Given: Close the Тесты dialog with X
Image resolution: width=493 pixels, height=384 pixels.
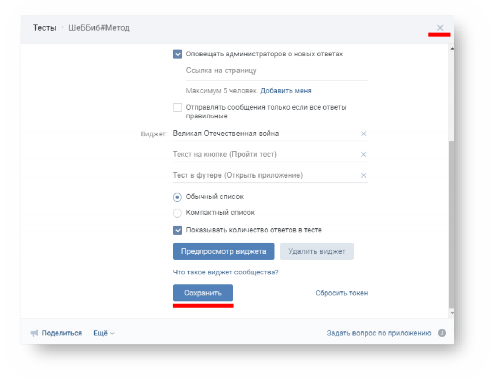Looking at the screenshot, I should [x=440, y=28].
